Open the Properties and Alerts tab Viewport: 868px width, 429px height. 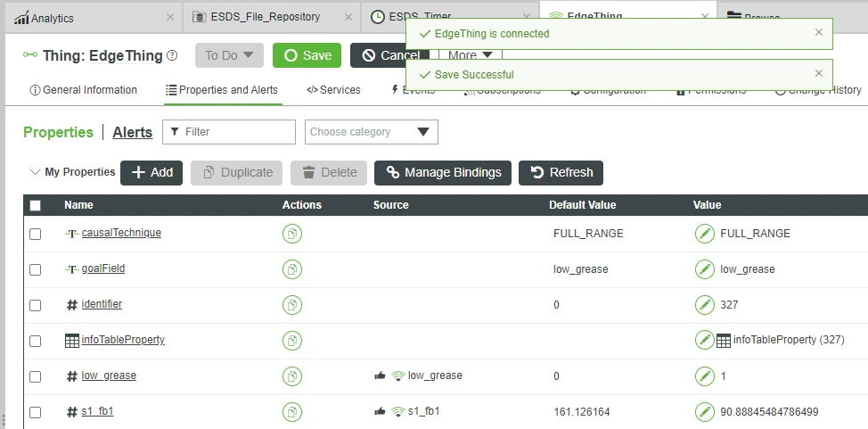(222, 90)
